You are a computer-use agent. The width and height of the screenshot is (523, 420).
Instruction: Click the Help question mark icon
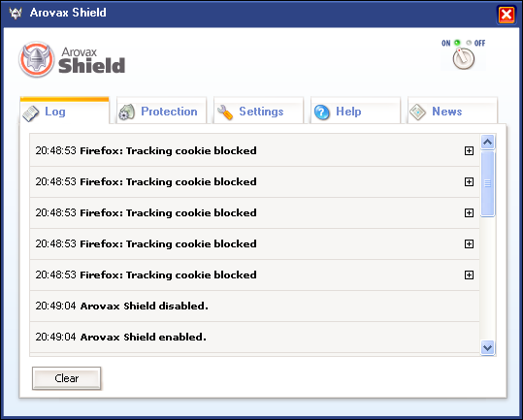(322, 112)
